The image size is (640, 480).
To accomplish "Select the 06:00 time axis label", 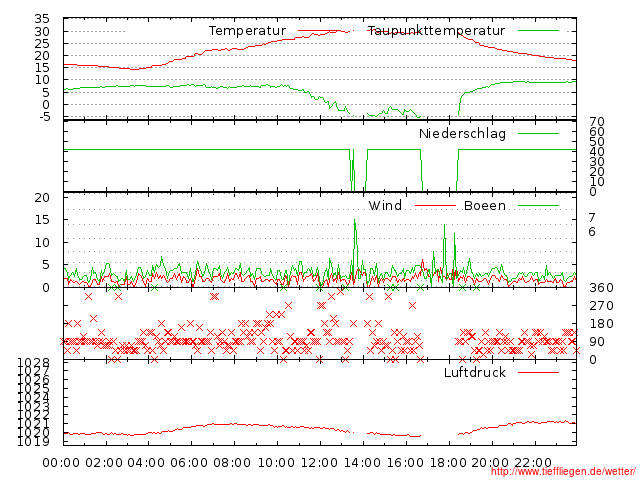I will pos(189,463).
